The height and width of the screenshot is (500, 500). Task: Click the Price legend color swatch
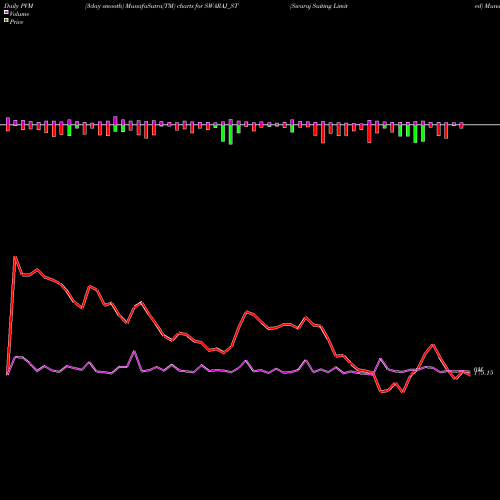(6, 21)
